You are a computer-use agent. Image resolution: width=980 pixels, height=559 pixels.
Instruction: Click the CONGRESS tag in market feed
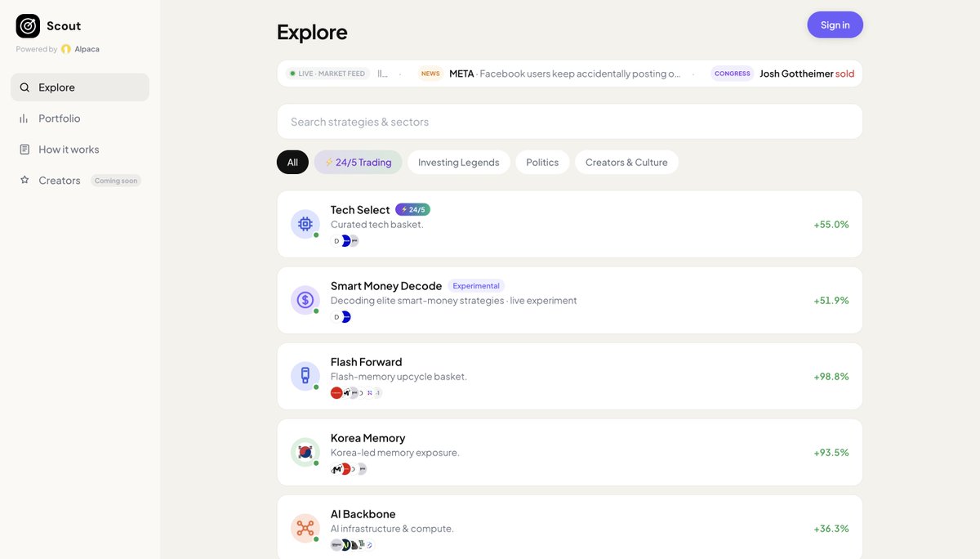(x=732, y=74)
